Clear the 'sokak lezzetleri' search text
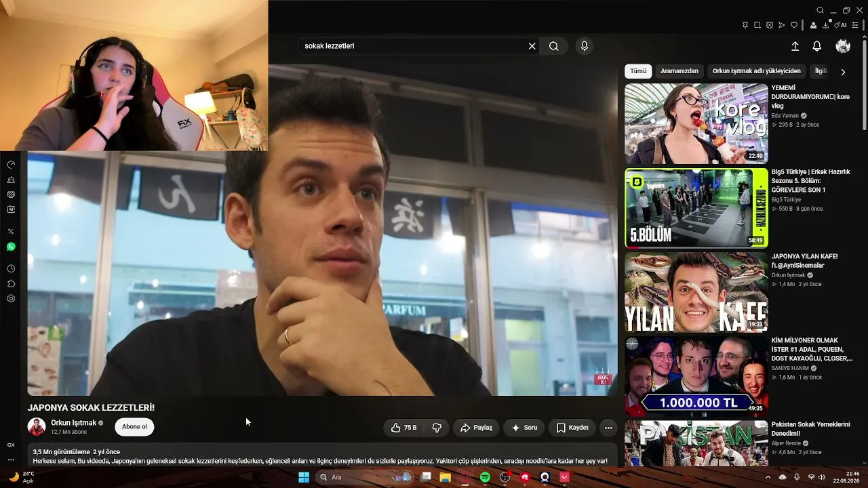This screenshot has width=868, height=488. tap(532, 46)
